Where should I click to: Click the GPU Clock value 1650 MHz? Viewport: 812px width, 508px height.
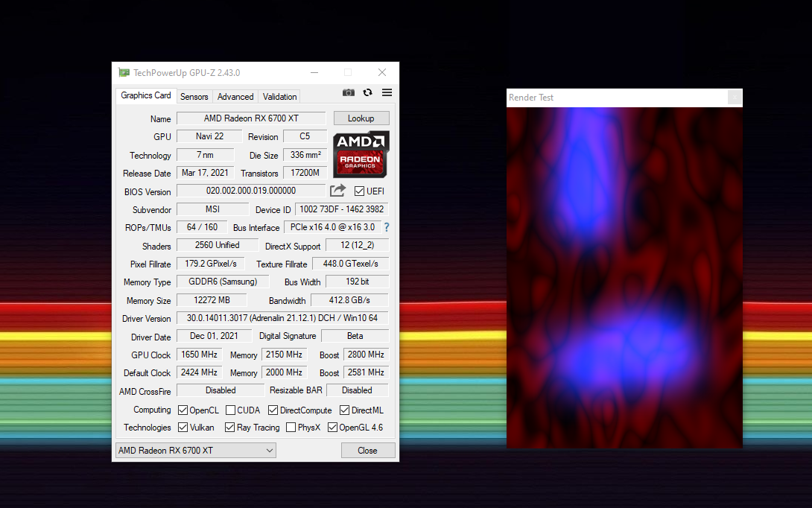(200, 355)
